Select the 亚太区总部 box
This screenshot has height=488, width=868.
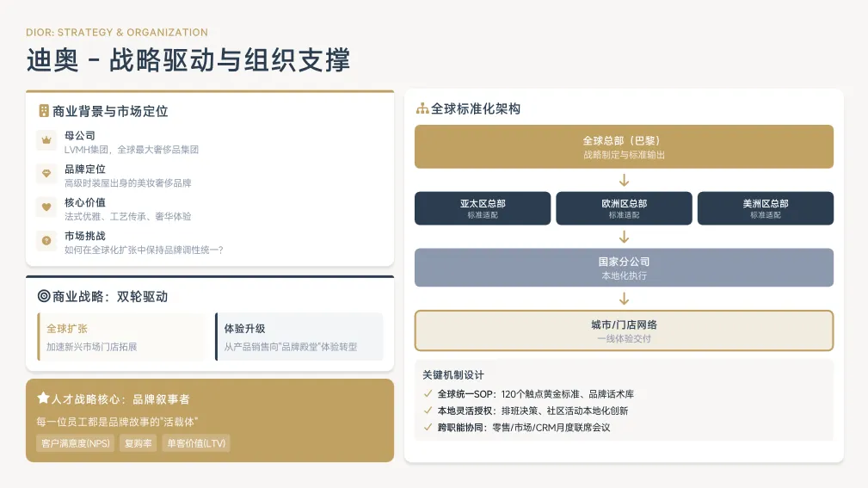tap(483, 208)
